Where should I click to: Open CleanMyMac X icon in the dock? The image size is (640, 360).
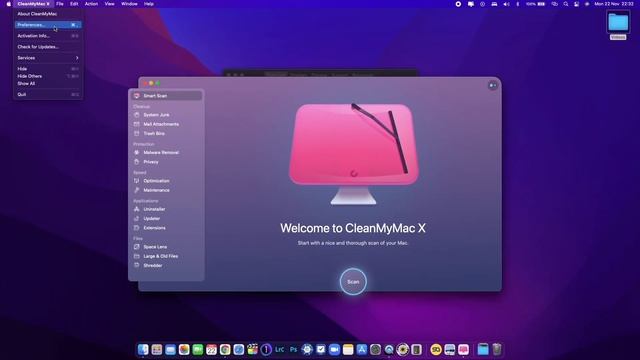pos(463,349)
